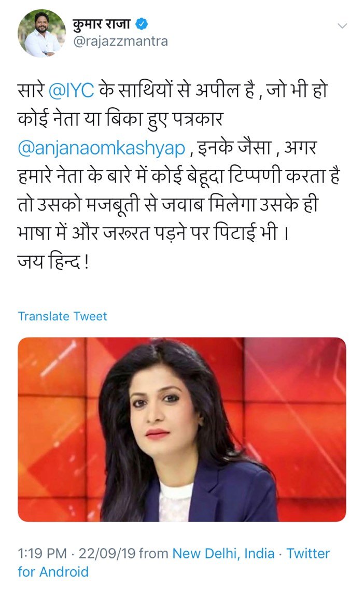Click the tweet line starting with तो उसको मजबूती

tap(168, 205)
